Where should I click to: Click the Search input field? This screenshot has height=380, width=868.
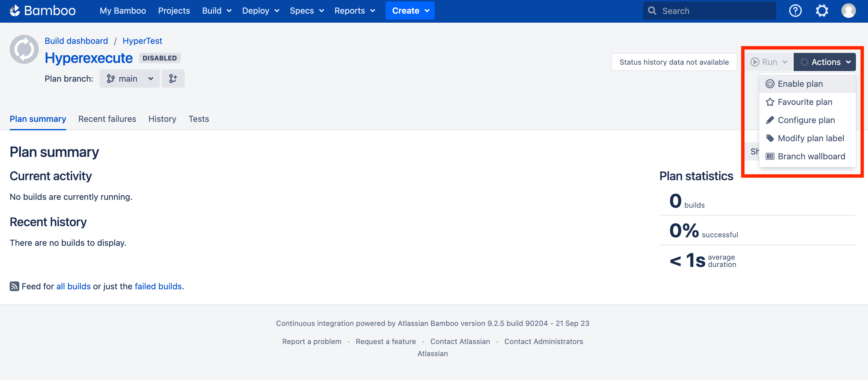tap(714, 11)
